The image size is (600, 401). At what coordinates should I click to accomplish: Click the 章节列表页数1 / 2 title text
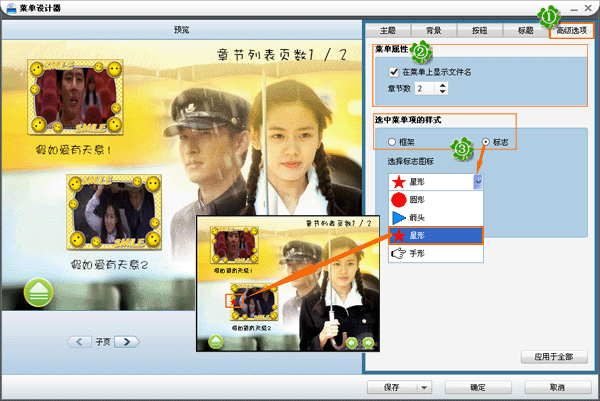pyautogui.click(x=282, y=55)
